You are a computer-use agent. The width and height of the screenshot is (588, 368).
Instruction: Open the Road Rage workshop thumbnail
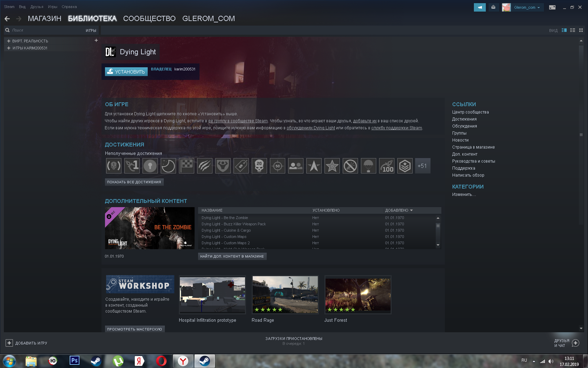click(x=285, y=295)
